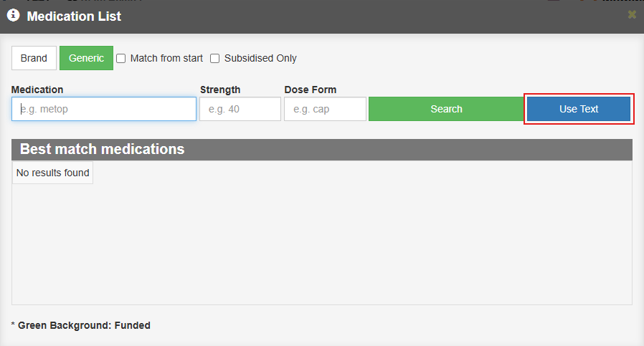Click the Strength field label
The image size is (644, 346).
pyautogui.click(x=220, y=90)
